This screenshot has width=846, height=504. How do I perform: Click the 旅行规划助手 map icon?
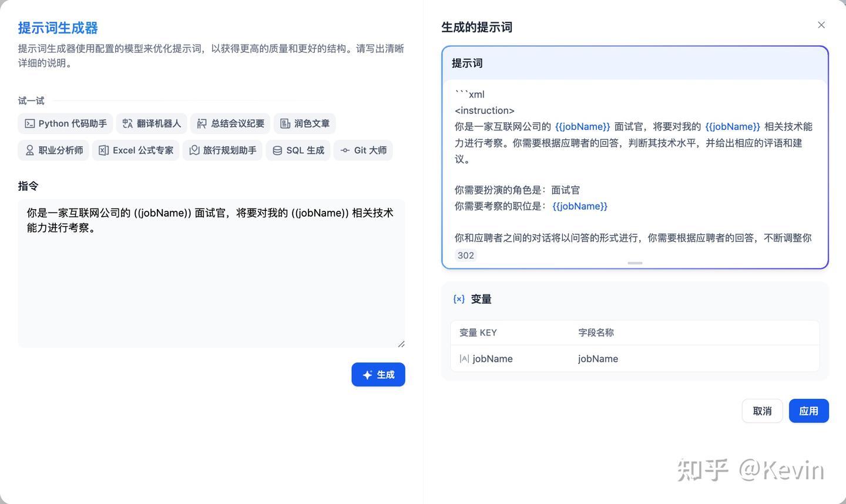tap(194, 150)
